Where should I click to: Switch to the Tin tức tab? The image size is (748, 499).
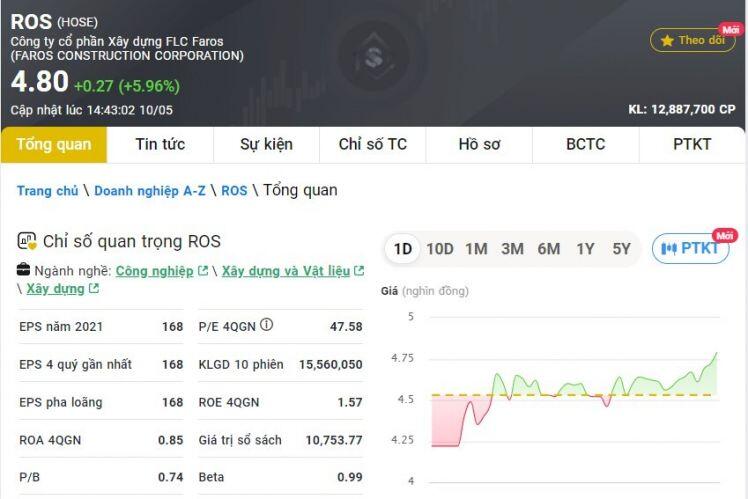160,144
